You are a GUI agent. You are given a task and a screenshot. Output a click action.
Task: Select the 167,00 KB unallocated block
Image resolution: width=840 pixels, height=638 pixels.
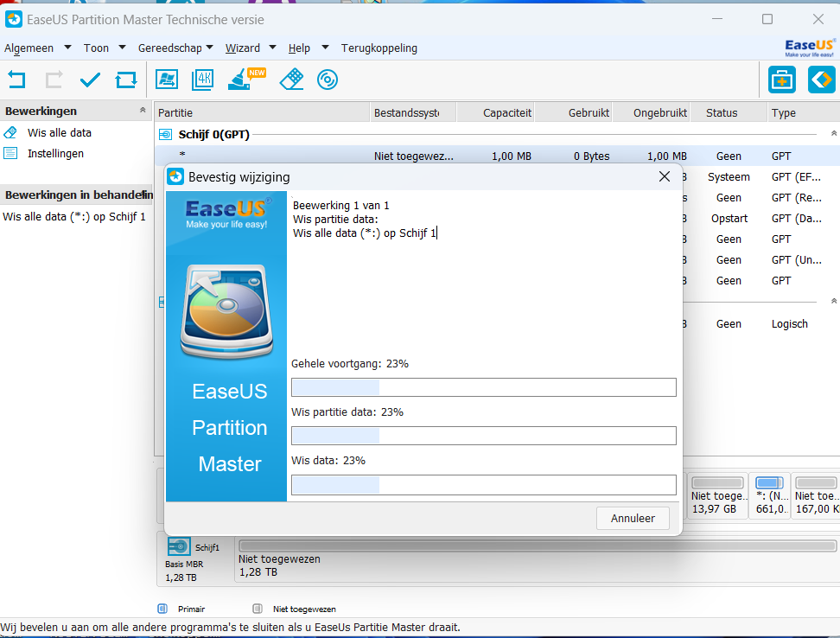[x=816, y=496]
